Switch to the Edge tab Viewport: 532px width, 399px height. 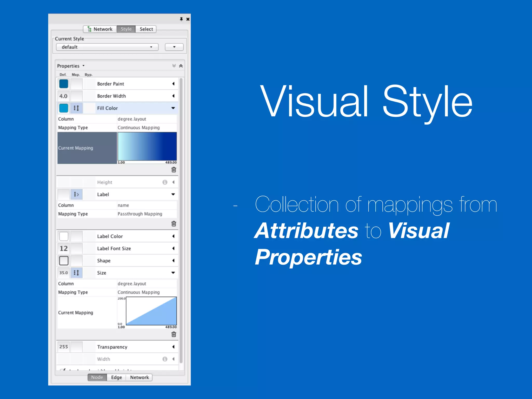click(x=116, y=377)
